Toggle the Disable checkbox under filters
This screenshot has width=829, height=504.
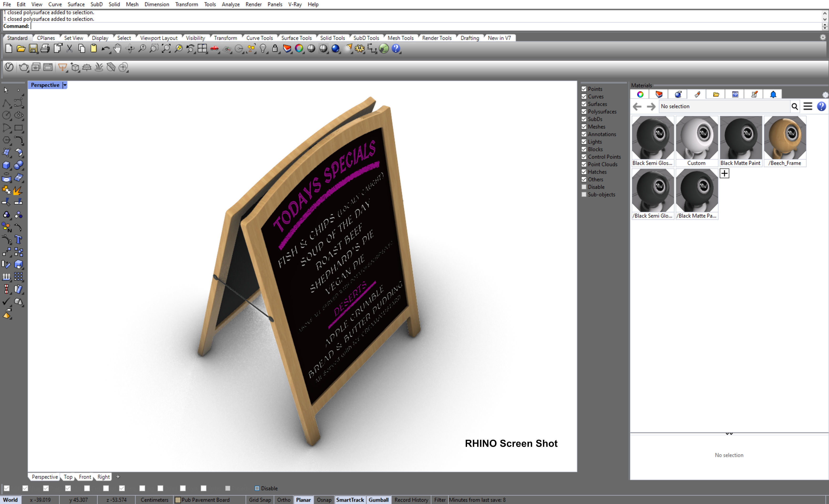584,187
